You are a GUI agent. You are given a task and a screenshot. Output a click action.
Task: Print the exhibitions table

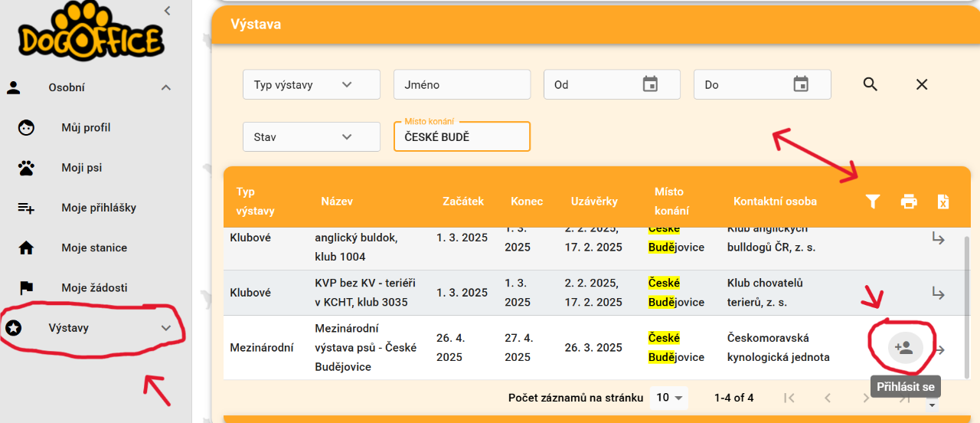click(909, 202)
